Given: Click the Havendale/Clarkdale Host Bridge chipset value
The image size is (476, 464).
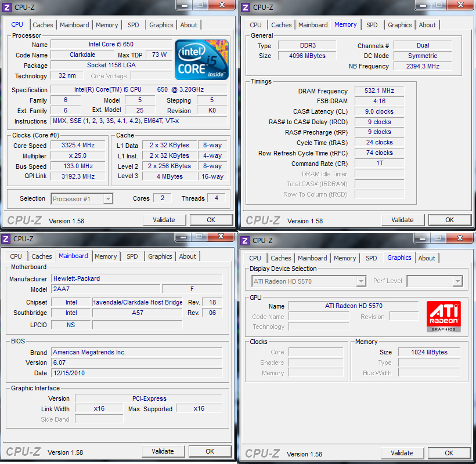Looking at the screenshot, I should (138, 302).
